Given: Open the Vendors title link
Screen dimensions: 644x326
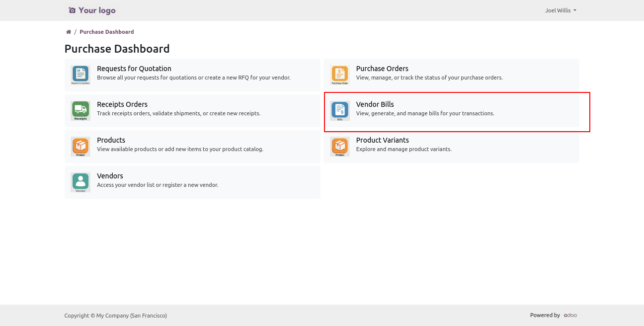Looking at the screenshot, I should click(x=110, y=176).
